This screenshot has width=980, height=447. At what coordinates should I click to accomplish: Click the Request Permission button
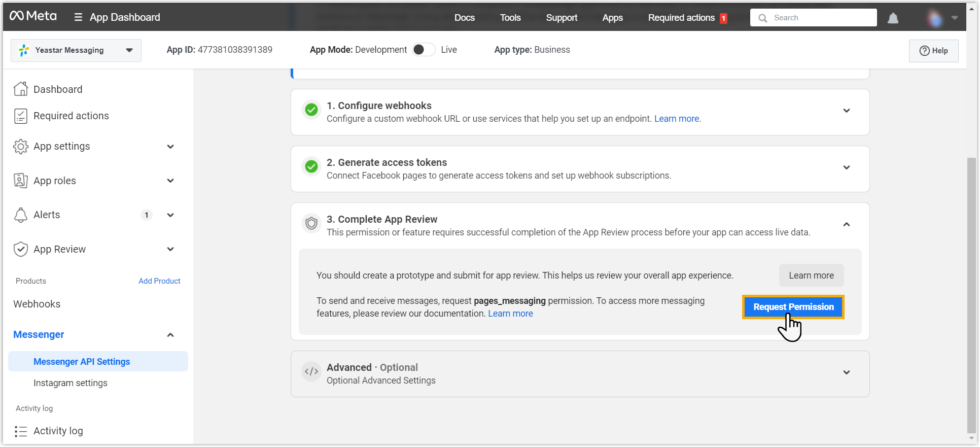point(793,307)
